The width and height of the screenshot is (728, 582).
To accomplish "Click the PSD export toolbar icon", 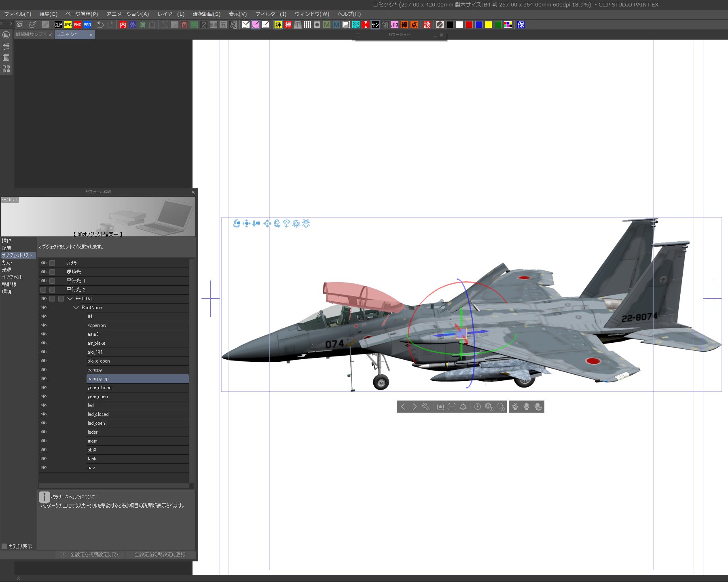I will pyautogui.click(x=87, y=25).
